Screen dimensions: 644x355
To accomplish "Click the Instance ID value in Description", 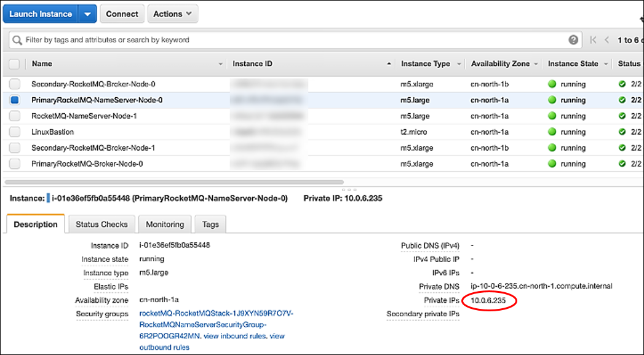I will pos(175,245).
